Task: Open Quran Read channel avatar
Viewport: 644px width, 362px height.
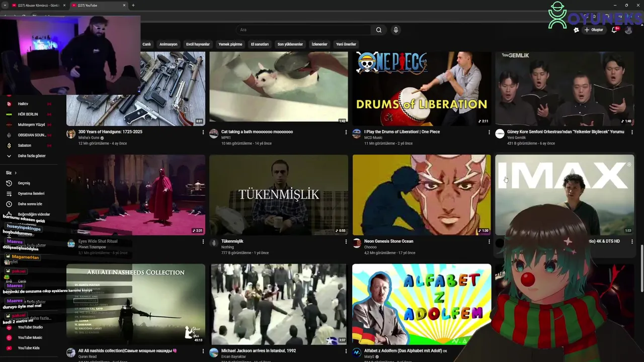Action: pos(71,352)
